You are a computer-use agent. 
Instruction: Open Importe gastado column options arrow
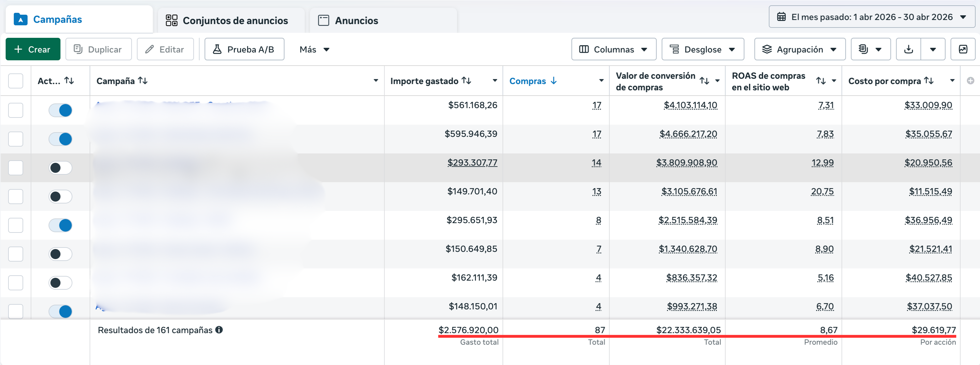coord(495,81)
